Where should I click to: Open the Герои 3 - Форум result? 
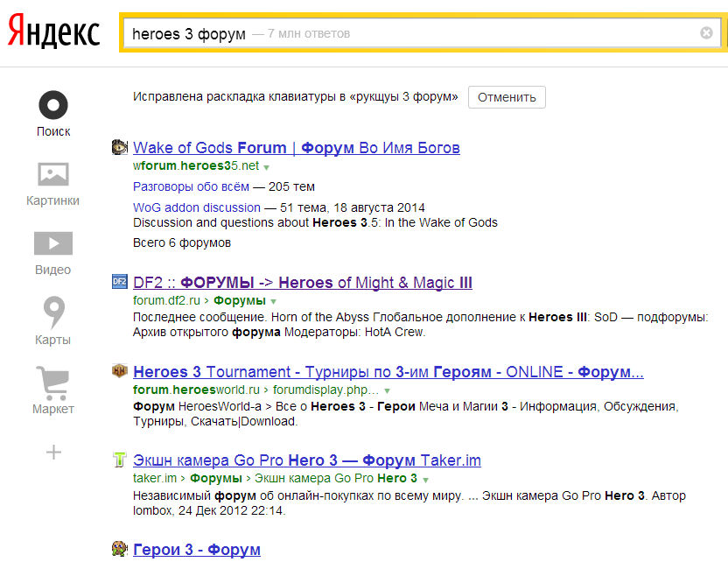point(196,550)
